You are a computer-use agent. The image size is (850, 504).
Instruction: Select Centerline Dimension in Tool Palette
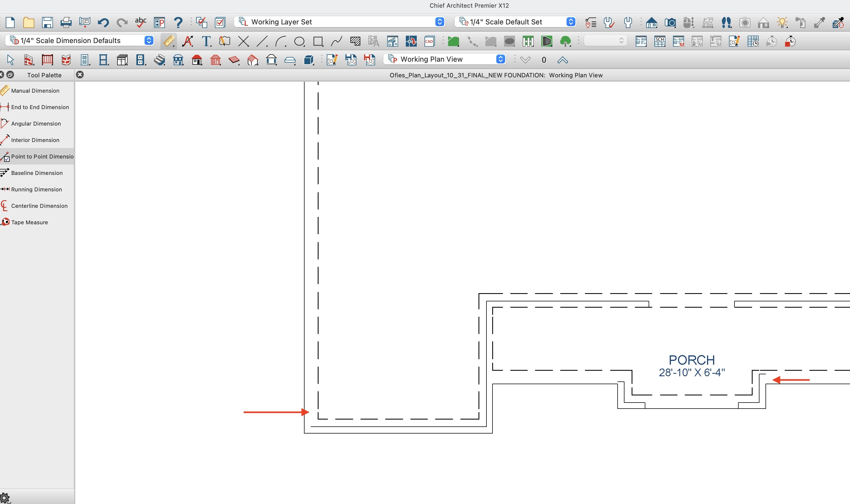[x=39, y=206]
